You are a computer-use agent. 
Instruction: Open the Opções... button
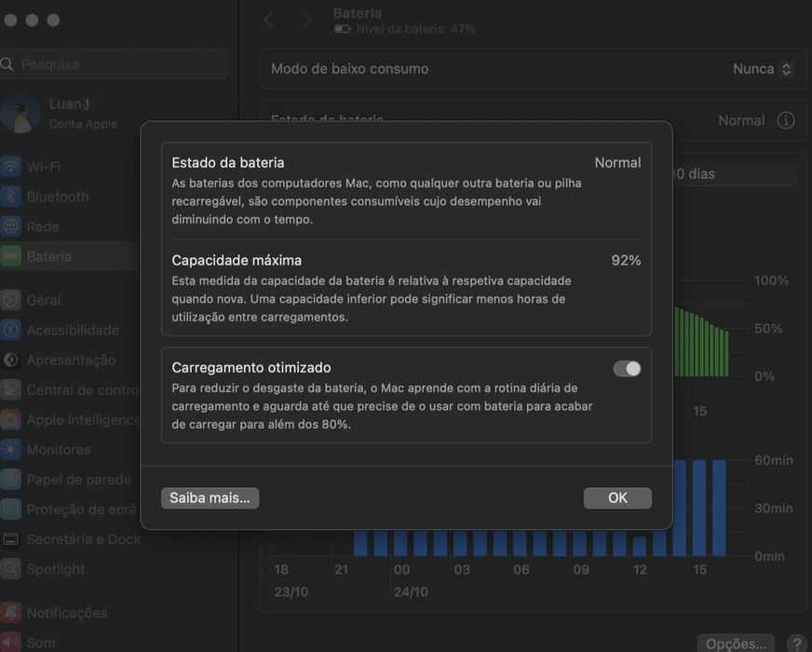[736, 644]
